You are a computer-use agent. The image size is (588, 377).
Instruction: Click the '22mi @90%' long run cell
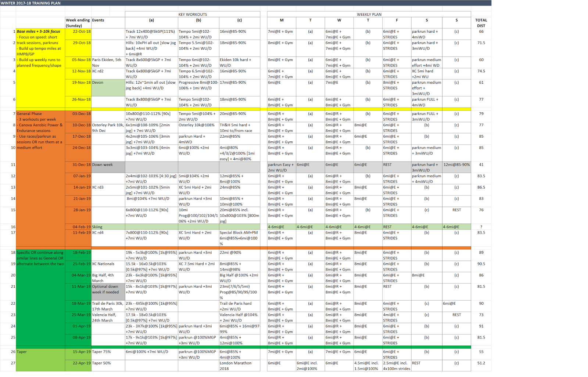(x=240, y=255)
